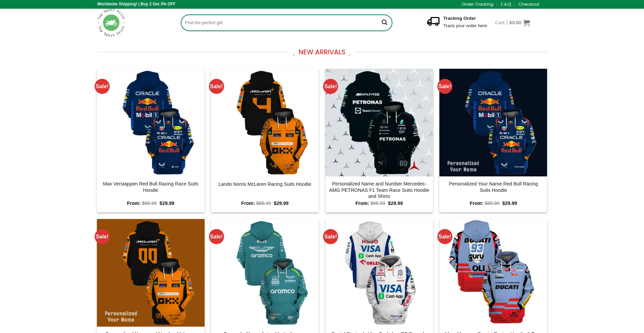Select the personalized McLaren orange background image
The image size is (644, 333).
(x=151, y=273)
